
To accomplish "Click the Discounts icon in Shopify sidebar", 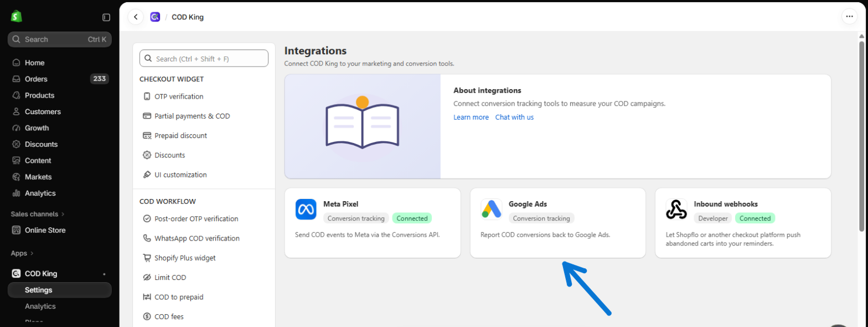I will (x=16, y=144).
